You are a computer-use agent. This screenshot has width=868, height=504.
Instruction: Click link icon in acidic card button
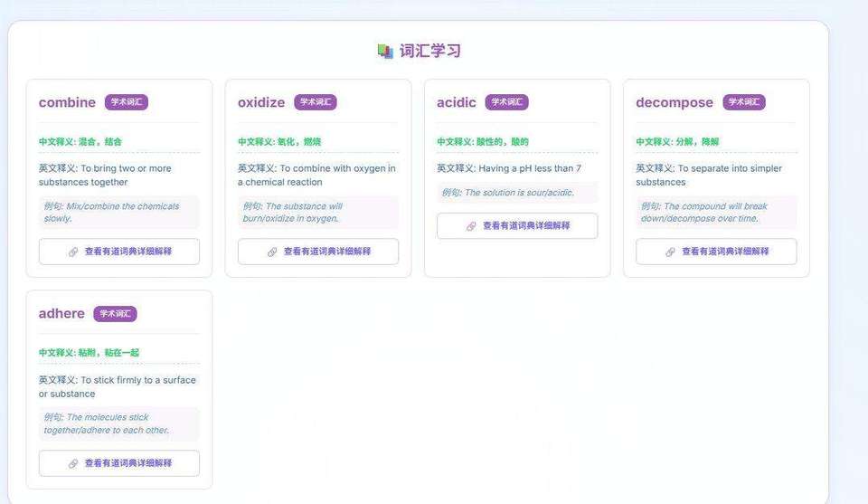(471, 226)
